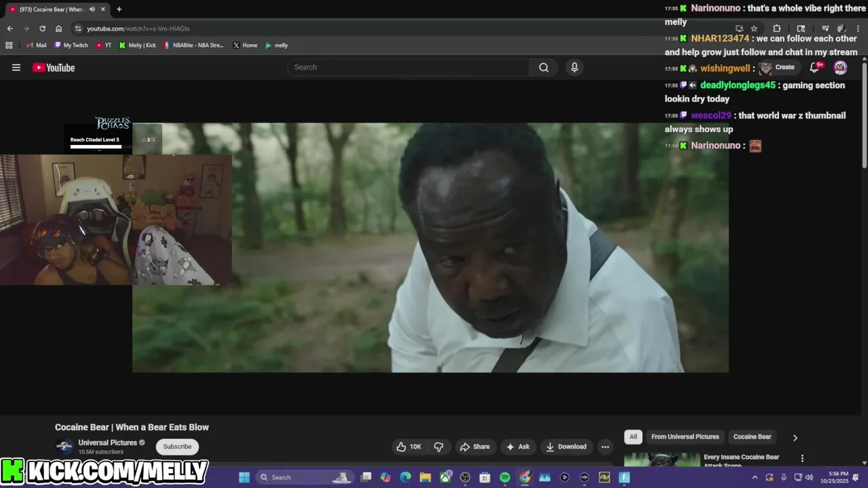Click the YouTube search magnifier button
868x488 pixels.
tap(544, 67)
